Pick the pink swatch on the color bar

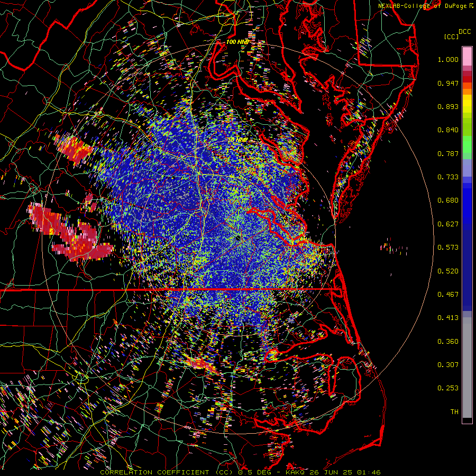coord(467,57)
